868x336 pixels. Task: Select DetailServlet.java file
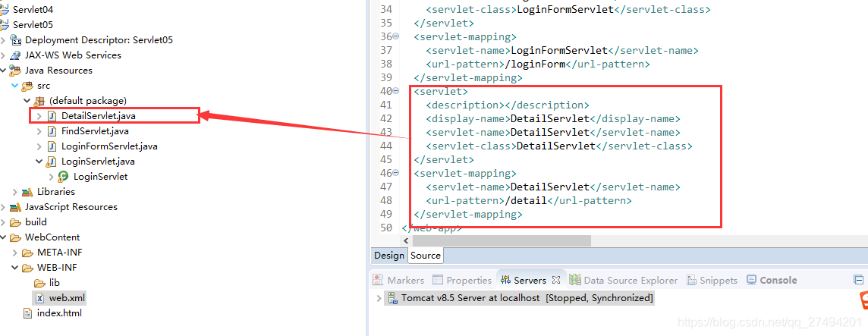(x=99, y=116)
